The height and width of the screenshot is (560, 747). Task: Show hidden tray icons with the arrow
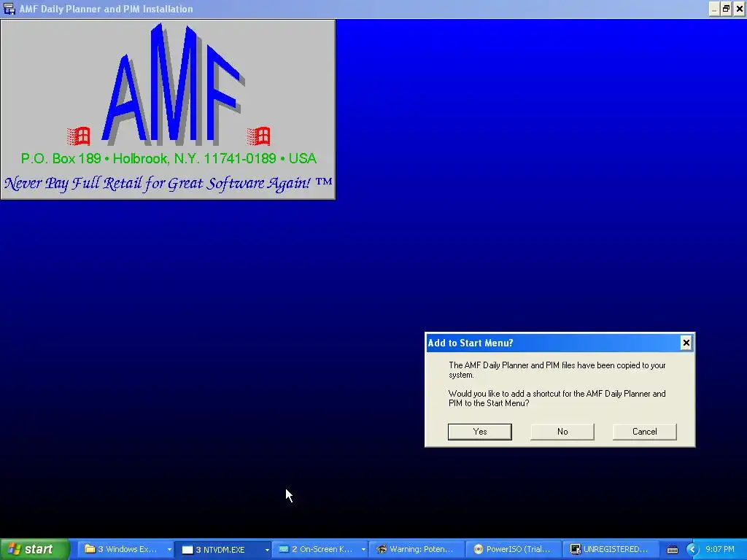pyautogui.click(x=692, y=550)
